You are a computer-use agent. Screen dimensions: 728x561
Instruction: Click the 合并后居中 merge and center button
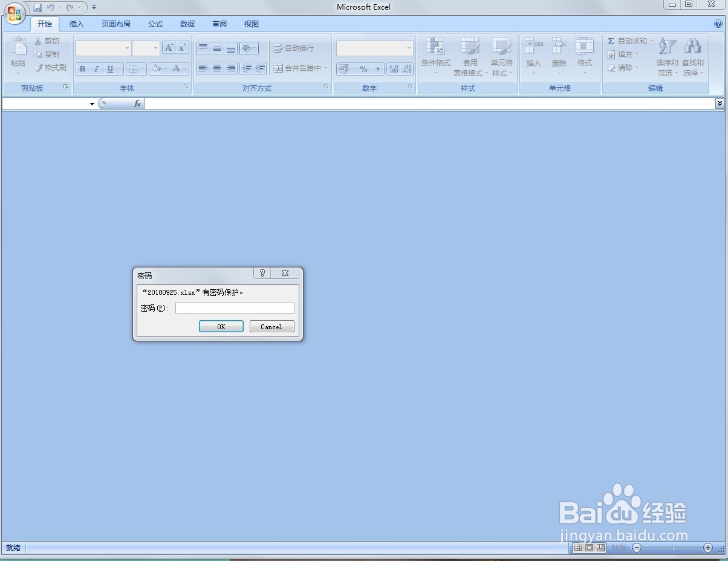coord(300,68)
